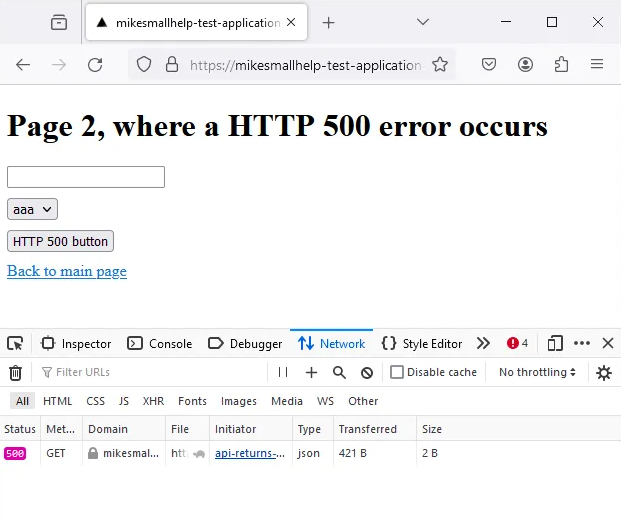Filter requests by Media
The height and width of the screenshot is (519, 621).
pos(287,401)
